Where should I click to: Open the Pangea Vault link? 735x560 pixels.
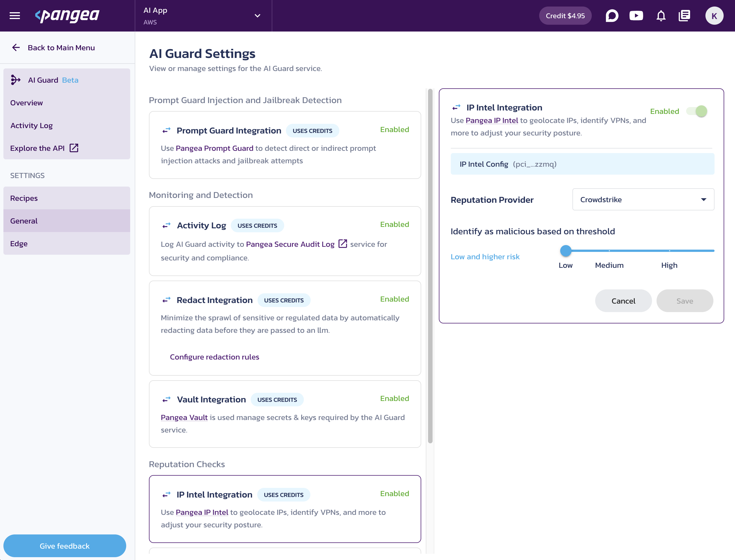[x=184, y=417]
